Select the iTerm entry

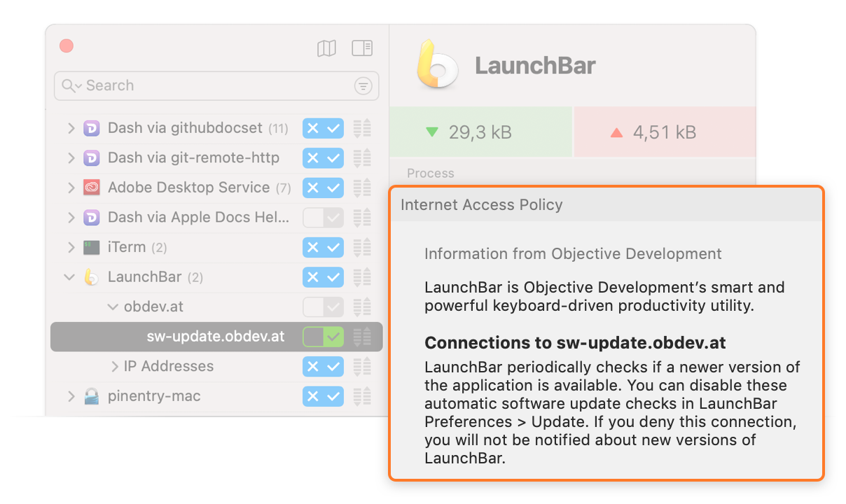coord(127,247)
